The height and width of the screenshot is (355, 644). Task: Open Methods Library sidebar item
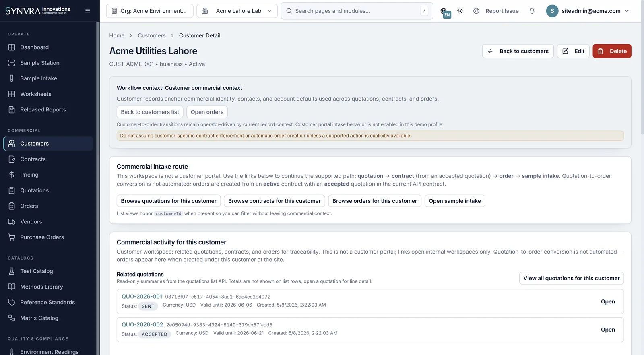click(48, 287)
